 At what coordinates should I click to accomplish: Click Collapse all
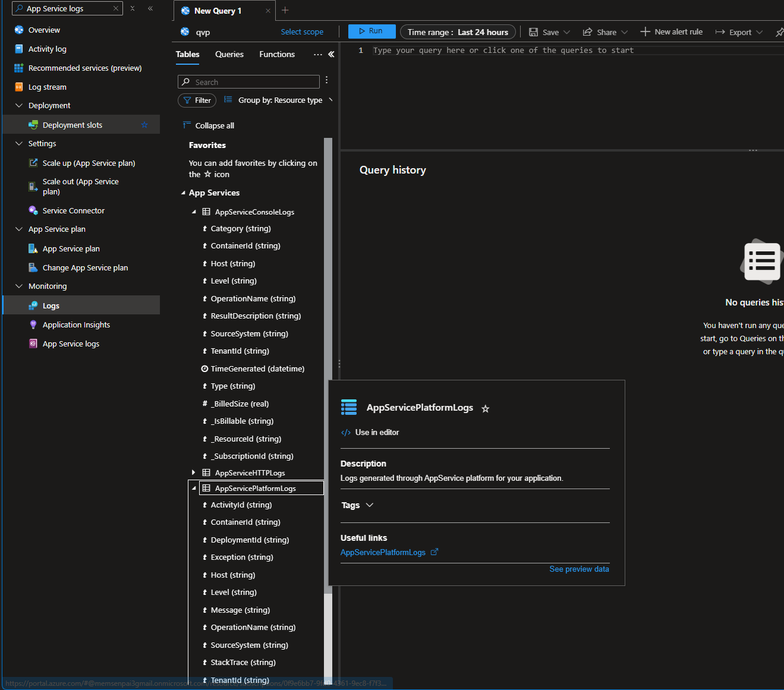209,125
